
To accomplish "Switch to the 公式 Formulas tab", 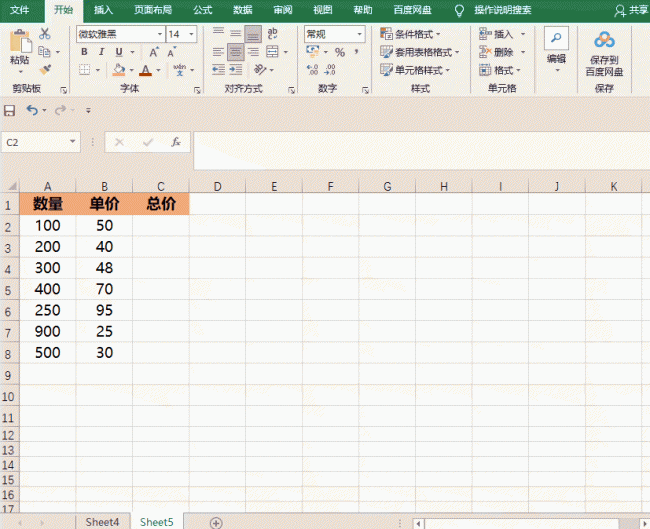I will (x=203, y=10).
